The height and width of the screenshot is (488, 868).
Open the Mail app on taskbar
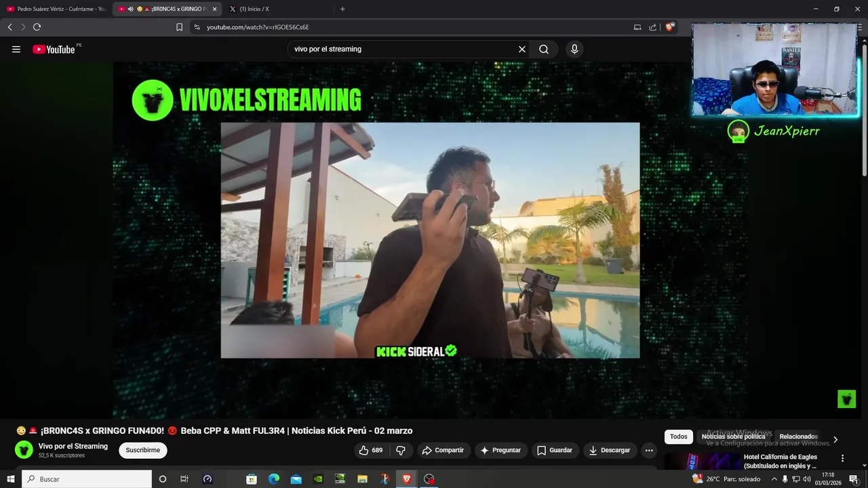[x=296, y=479]
